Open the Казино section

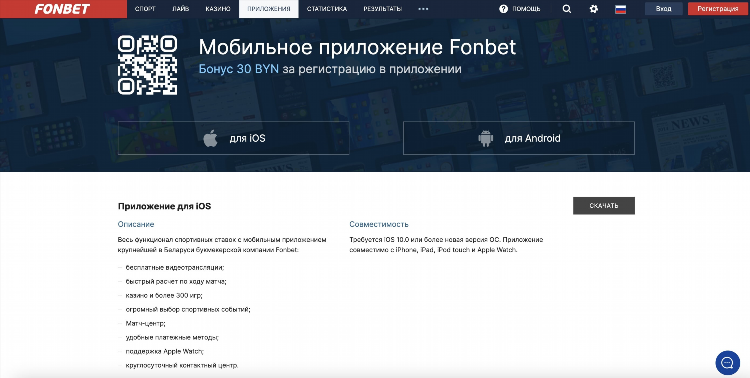point(218,9)
